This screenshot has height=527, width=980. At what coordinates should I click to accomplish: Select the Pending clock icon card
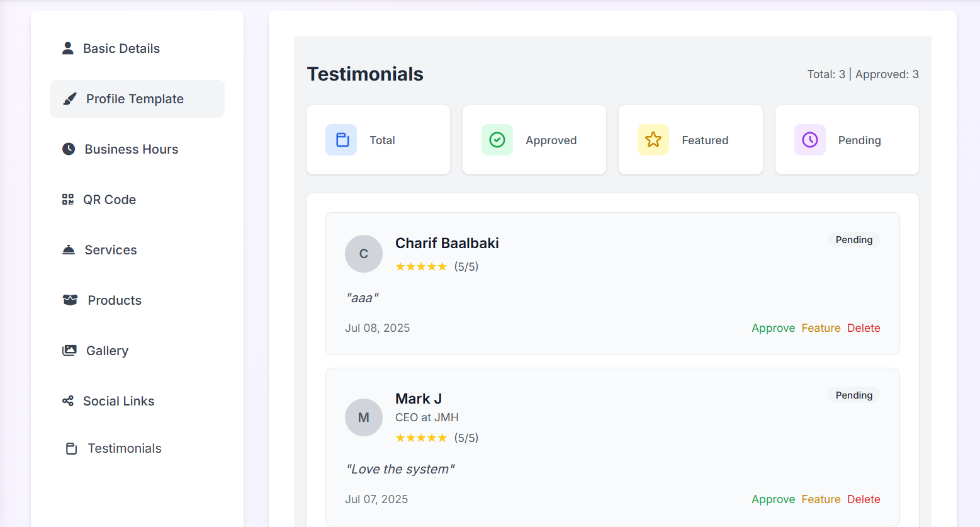[x=809, y=140]
